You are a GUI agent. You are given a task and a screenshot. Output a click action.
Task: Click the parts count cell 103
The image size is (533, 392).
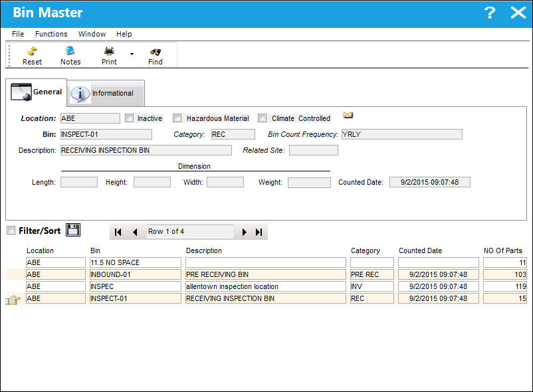point(505,274)
